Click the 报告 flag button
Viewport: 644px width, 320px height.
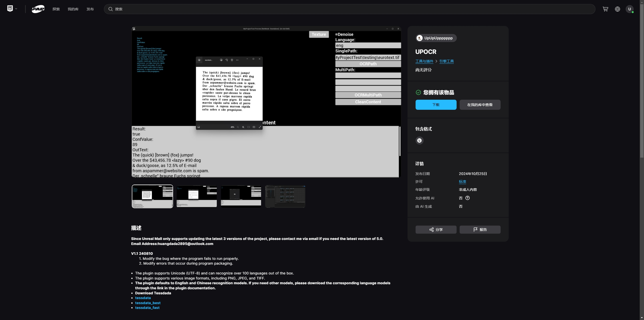pyautogui.click(x=480, y=230)
